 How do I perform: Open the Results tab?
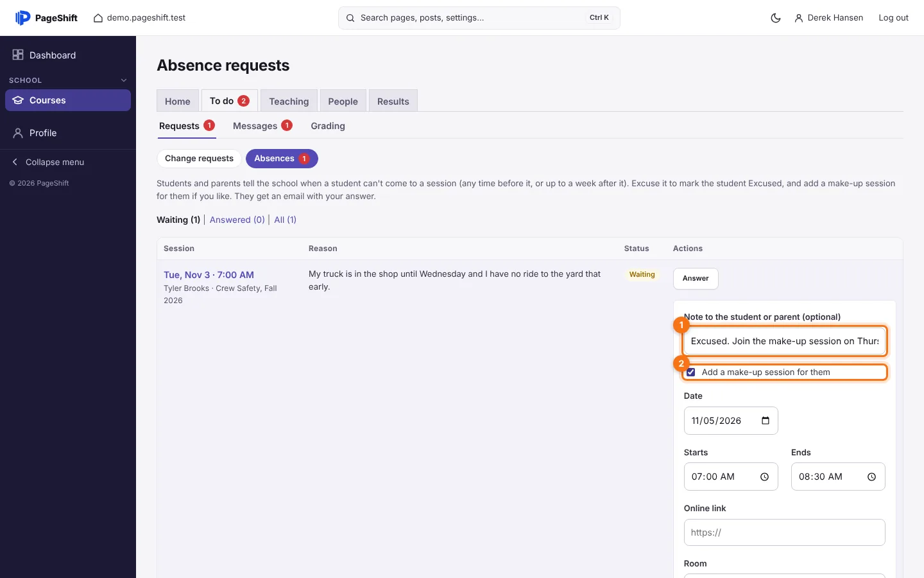point(393,101)
